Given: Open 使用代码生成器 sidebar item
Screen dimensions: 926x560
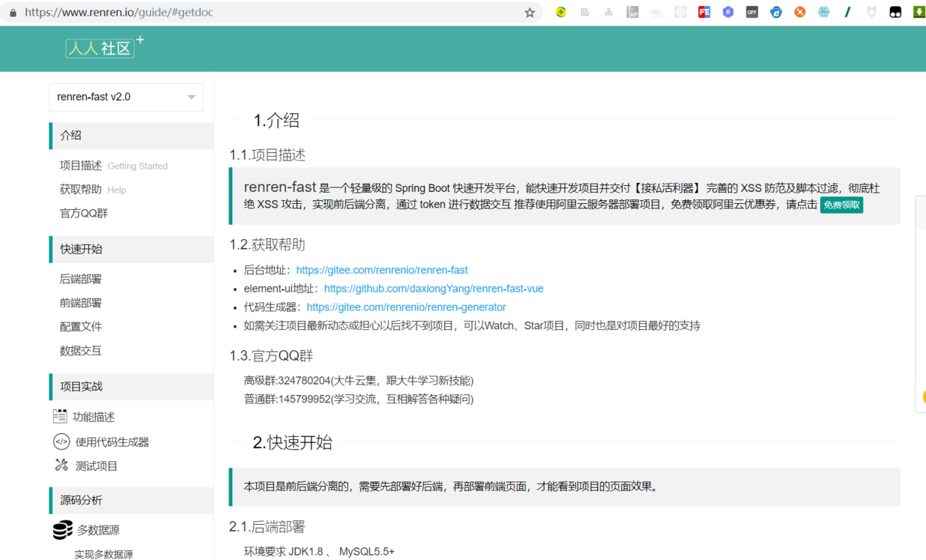Looking at the screenshot, I should pos(112,442).
